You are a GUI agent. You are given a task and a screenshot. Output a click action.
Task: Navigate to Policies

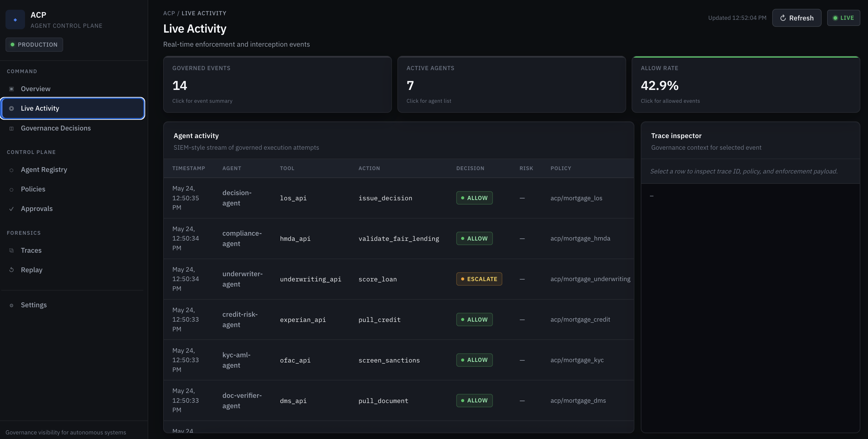73,189
